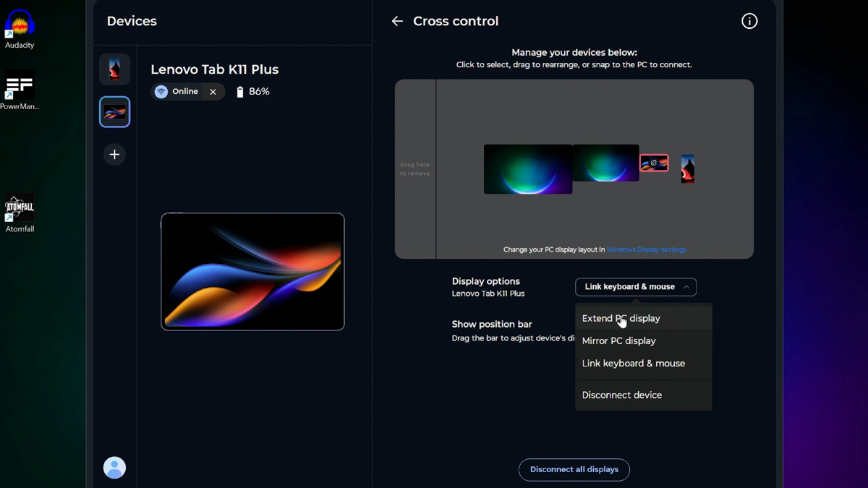868x488 pixels.
Task: Choose Mirror PC display option
Action: 644,341
